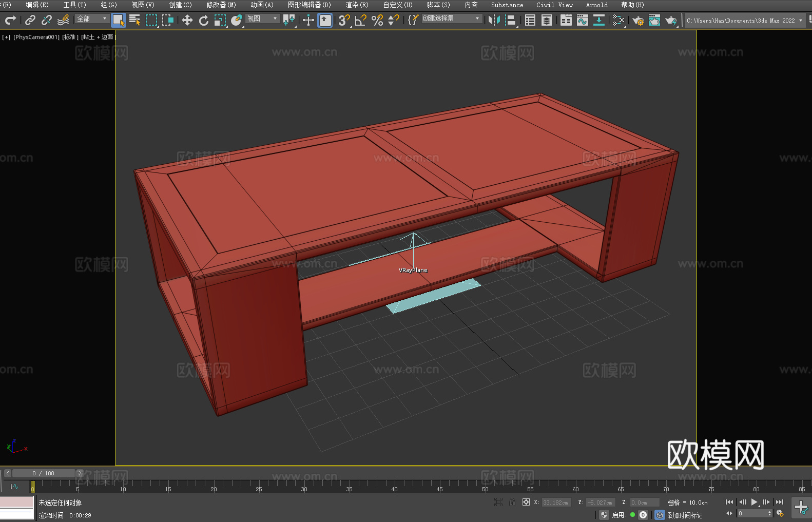Open selection filter dropdown 全部

coord(92,18)
